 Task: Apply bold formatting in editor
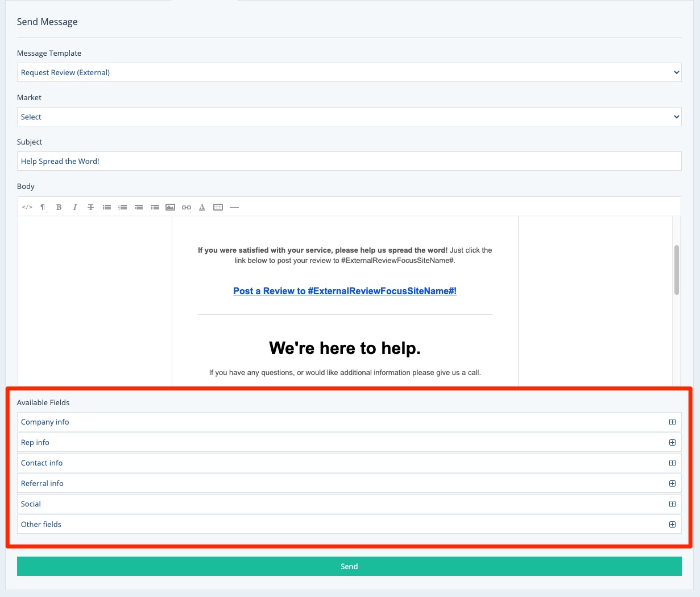click(59, 207)
